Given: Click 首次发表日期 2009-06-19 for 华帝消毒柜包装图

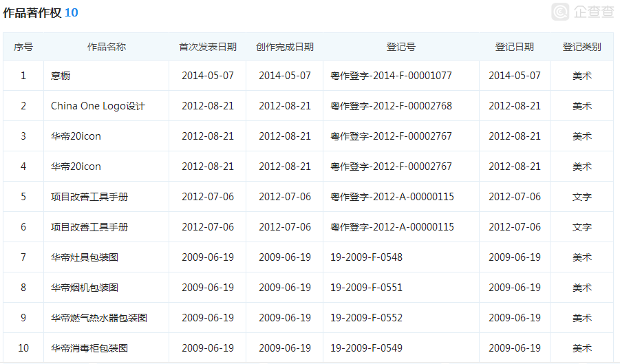Looking at the screenshot, I should tap(208, 348).
